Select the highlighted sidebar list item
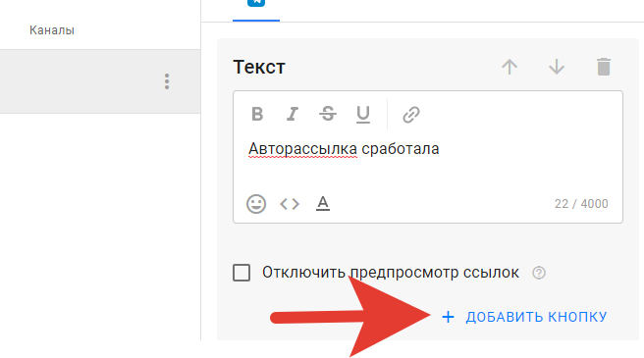Image resolution: width=644 pixels, height=358 pixels. 100,81
